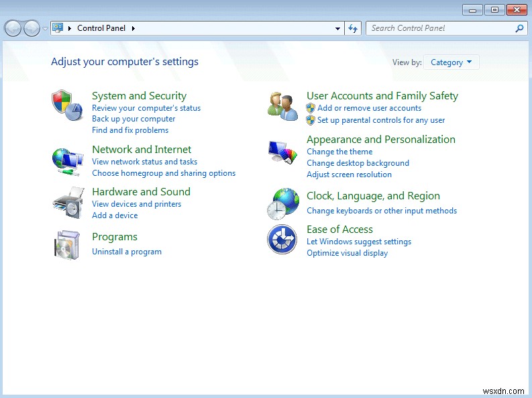Open Hardware and Sound category

point(141,192)
